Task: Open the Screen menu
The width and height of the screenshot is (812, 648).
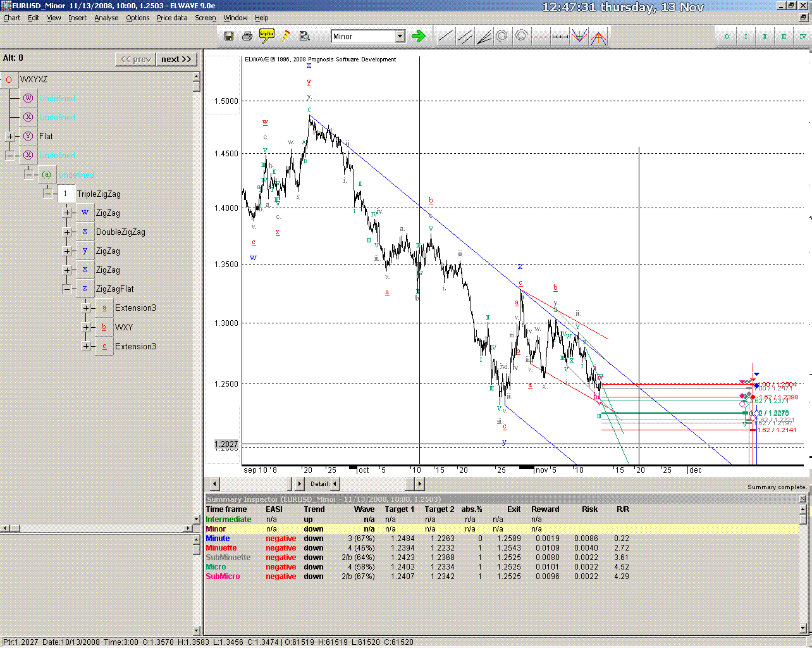Action: (x=205, y=18)
